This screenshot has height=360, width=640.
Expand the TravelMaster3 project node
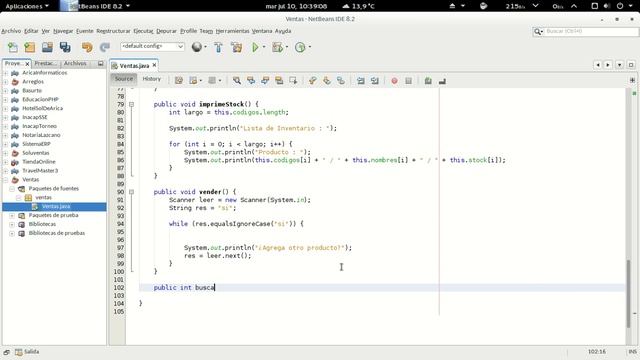click(6, 171)
